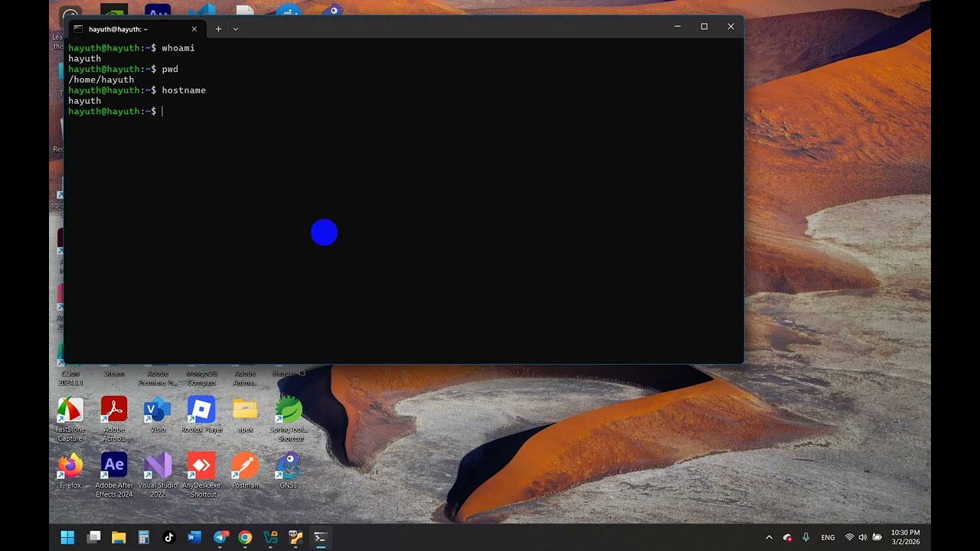Viewport: 980px width, 551px height.
Task: Open File Explorer from the taskbar
Action: [119, 537]
